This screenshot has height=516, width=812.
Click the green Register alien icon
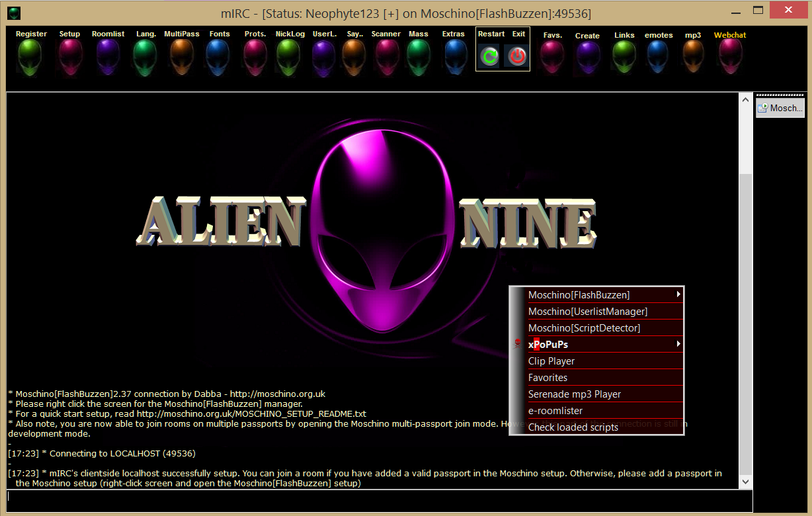(30, 57)
